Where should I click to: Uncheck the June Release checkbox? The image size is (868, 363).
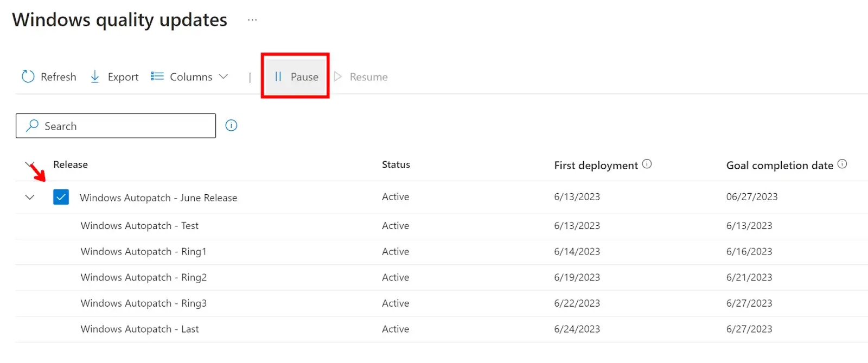tap(61, 197)
